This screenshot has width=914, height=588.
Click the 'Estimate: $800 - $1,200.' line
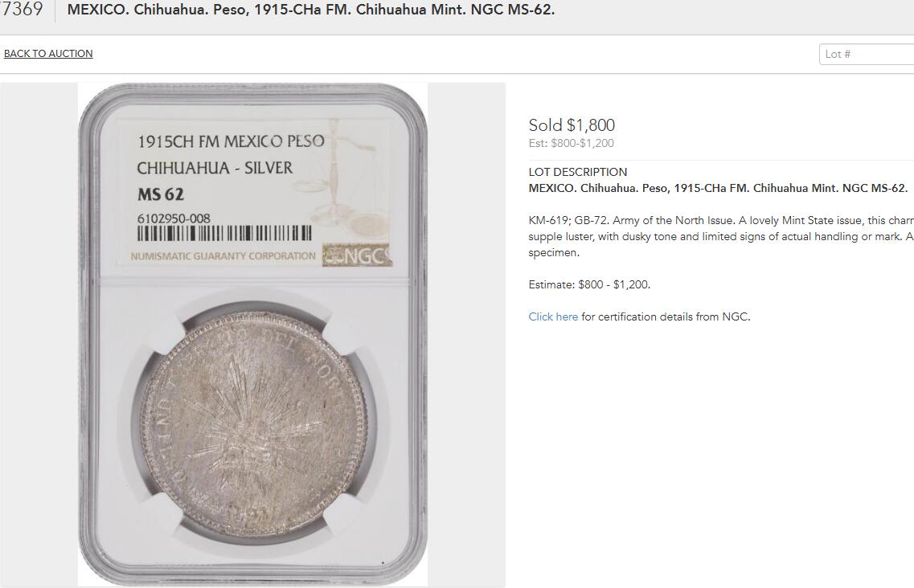point(589,284)
